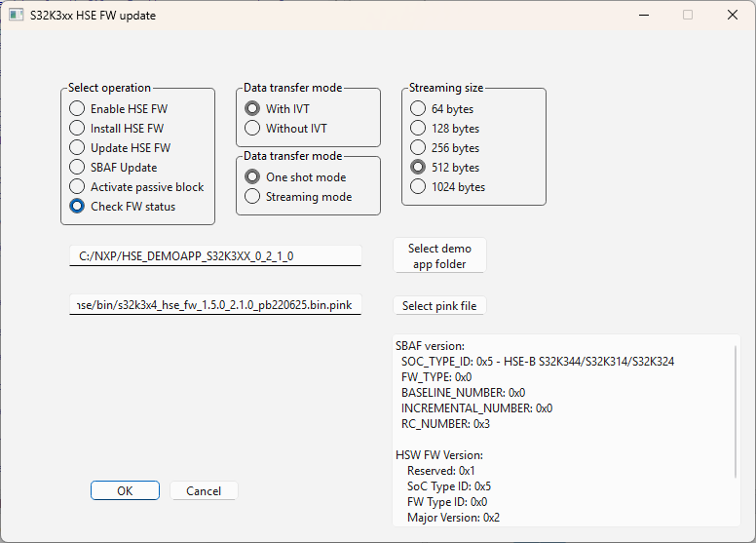Screen dimensions: 756x543
Task: Set streaming size to 64 bytes
Action: click(x=418, y=109)
